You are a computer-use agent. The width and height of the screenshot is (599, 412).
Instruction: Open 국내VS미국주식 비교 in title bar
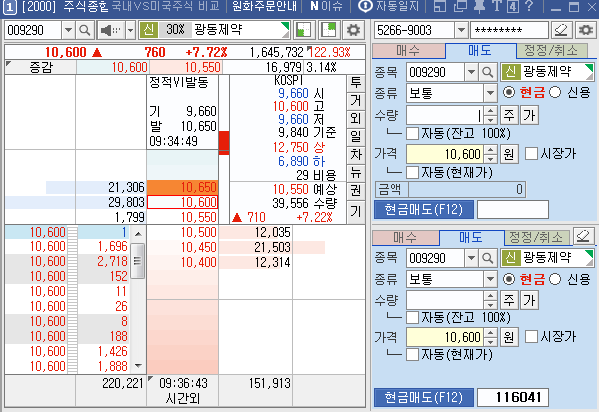pos(165,6)
